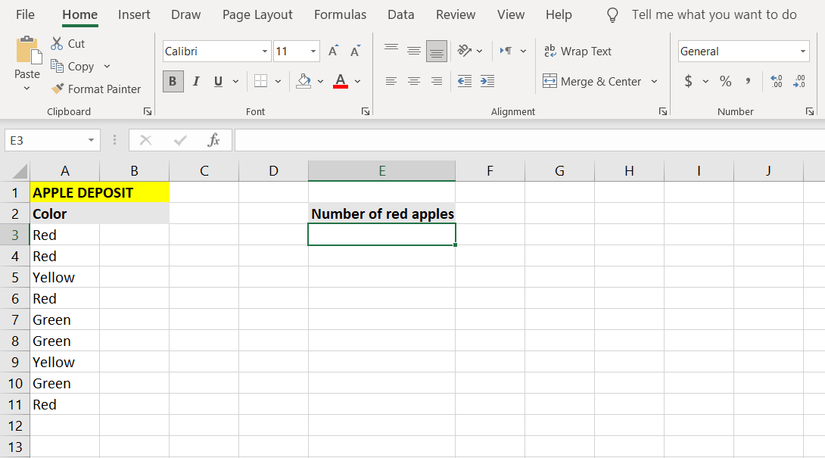Open the font size dropdown
This screenshot has width=825, height=458.
tap(313, 51)
